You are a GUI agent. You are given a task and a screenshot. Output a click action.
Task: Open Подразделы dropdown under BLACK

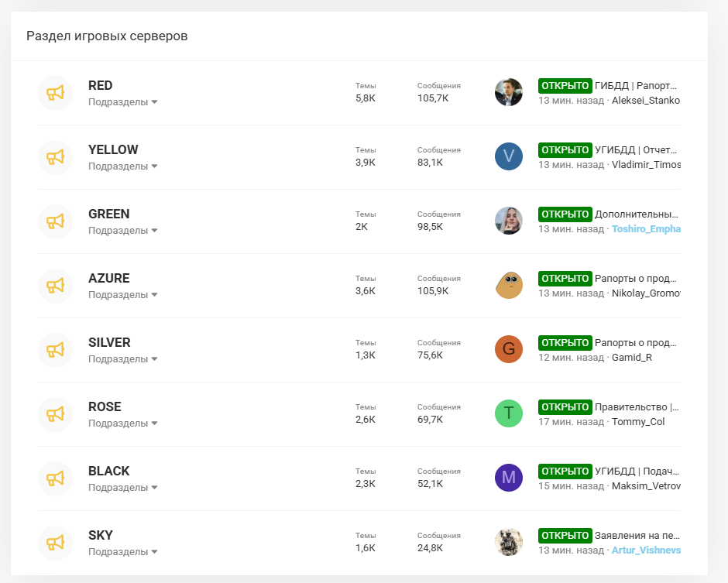pyautogui.click(x=122, y=488)
